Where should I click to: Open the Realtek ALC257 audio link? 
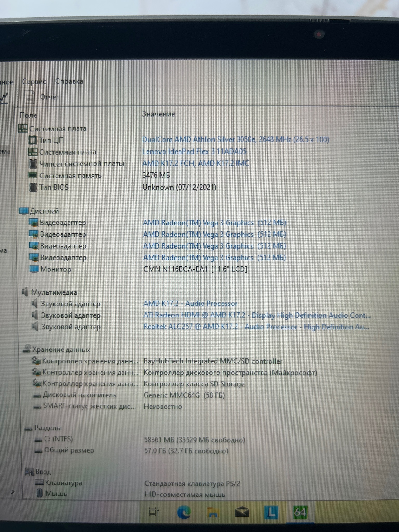tap(256, 327)
